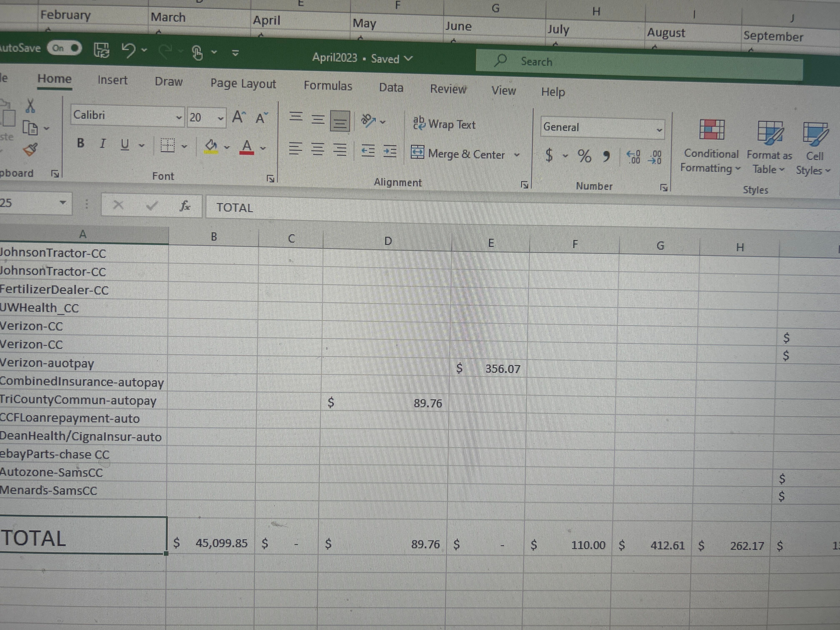The image size is (840, 630).
Task: Click the Percent Style icon
Action: click(584, 156)
